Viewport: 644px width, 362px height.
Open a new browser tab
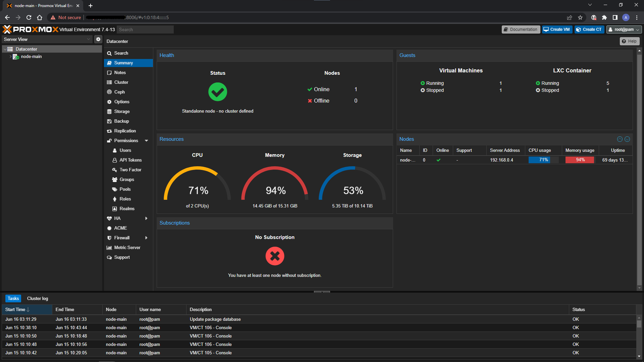[91, 6]
